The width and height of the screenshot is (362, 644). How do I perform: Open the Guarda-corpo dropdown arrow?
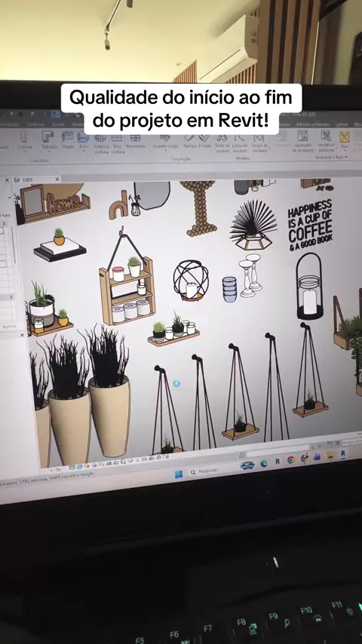pos(164,150)
